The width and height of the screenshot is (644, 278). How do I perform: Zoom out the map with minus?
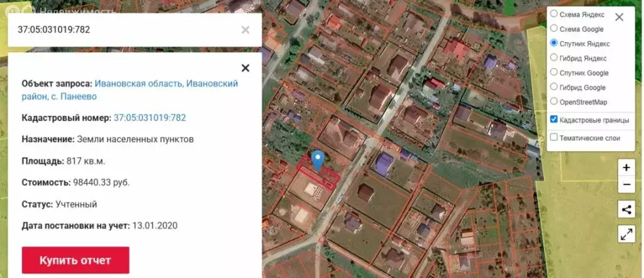[626, 185]
